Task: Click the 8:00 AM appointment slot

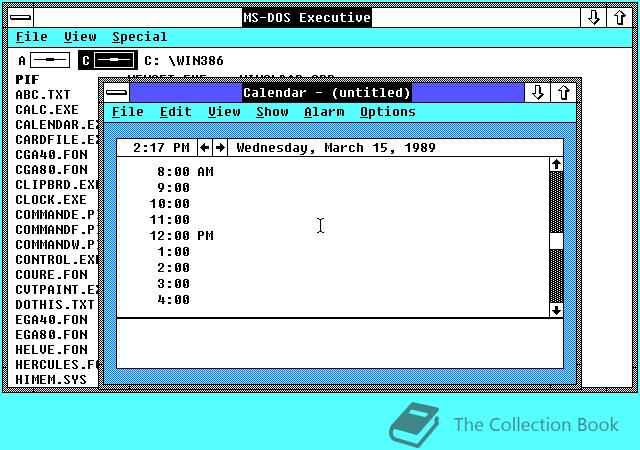Action: (333, 172)
